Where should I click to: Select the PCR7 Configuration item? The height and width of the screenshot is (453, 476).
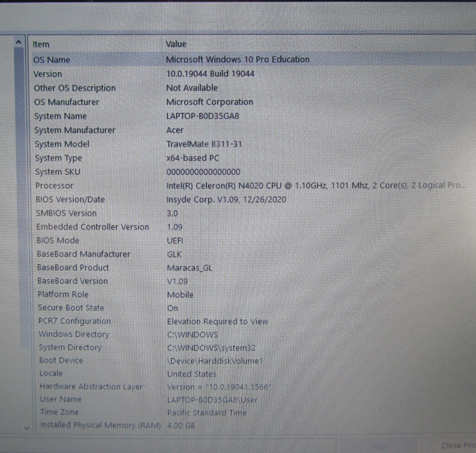click(75, 321)
